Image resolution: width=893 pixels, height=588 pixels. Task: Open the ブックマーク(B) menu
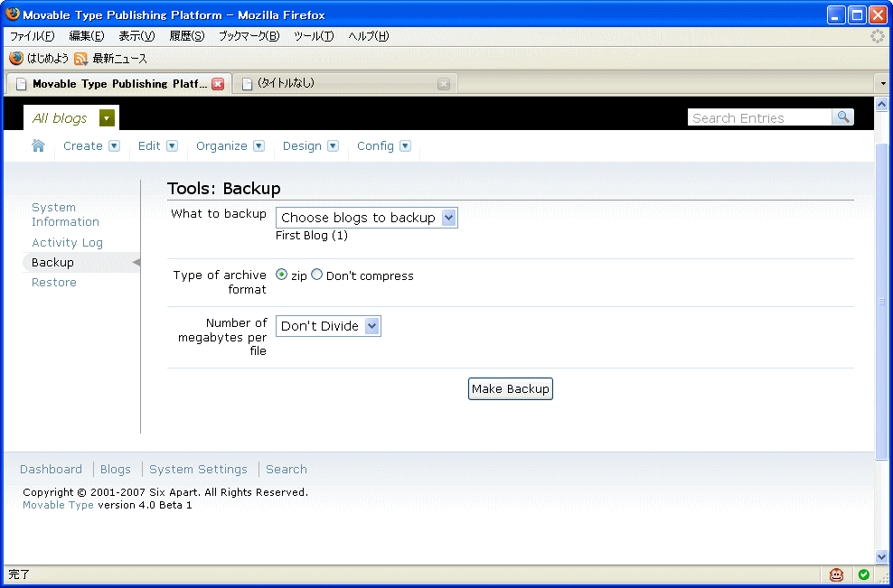point(249,36)
